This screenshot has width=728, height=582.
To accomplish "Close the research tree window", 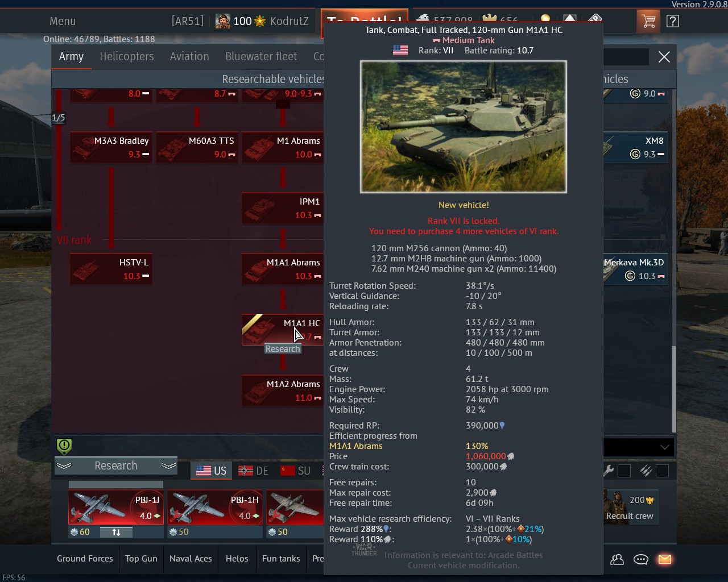I will (664, 57).
